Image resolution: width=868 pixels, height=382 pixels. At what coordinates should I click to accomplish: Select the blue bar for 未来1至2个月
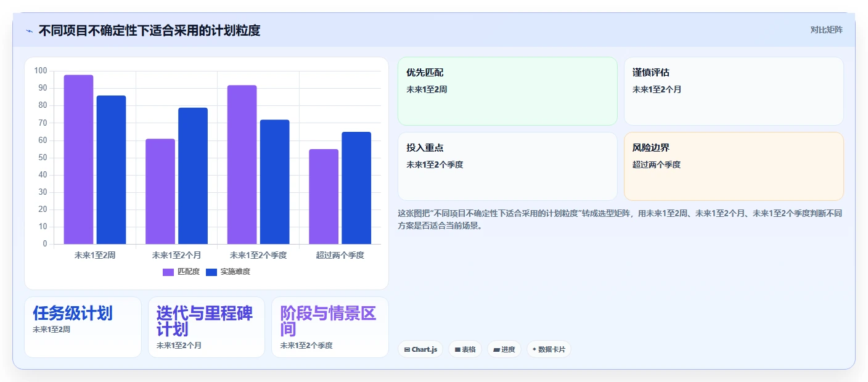[193, 176]
